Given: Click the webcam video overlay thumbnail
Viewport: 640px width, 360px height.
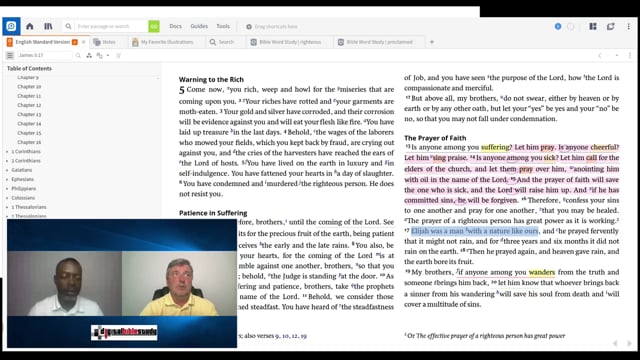Looking at the screenshot, I should click(122, 283).
